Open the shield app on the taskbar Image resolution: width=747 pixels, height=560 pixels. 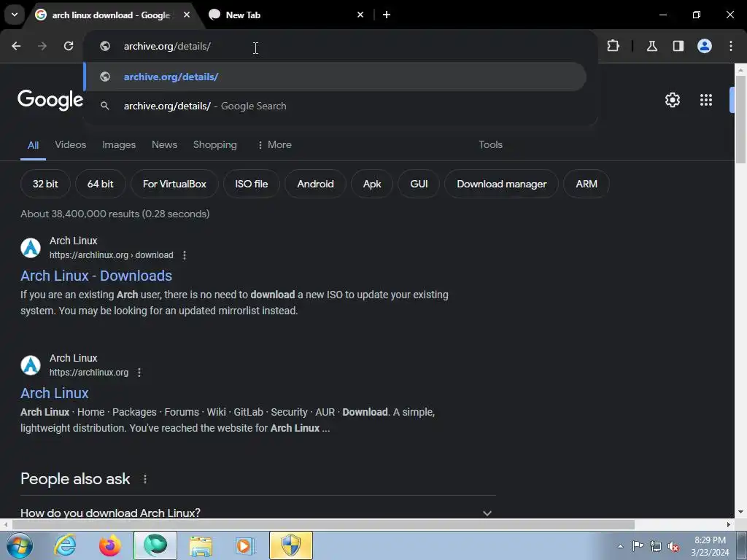pos(291,545)
